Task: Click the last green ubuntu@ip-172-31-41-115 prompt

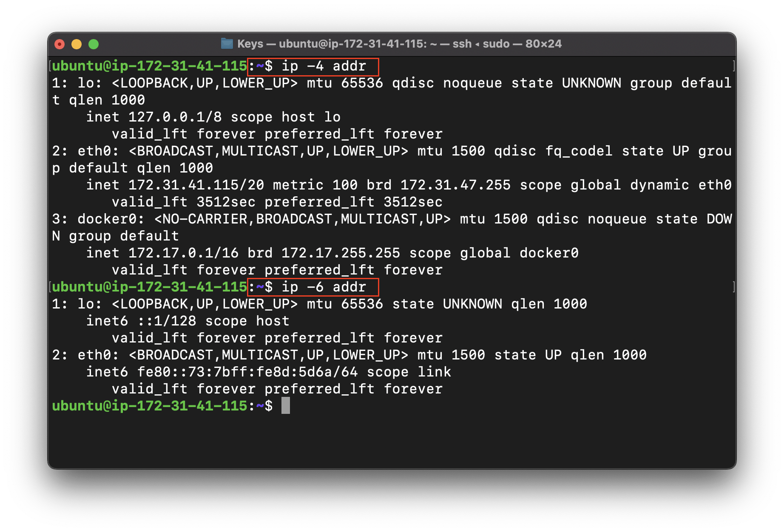Action: tap(149, 406)
